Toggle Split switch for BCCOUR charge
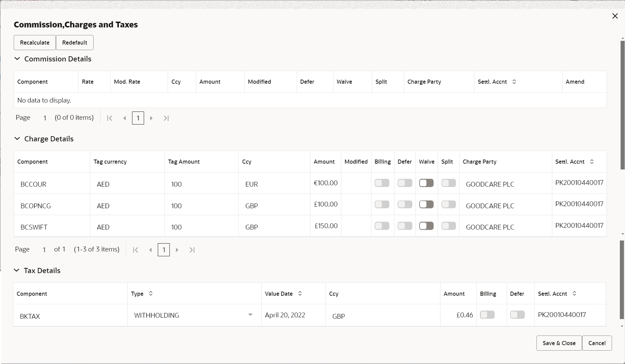This screenshot has width=625, height=364. click(449, 183)
